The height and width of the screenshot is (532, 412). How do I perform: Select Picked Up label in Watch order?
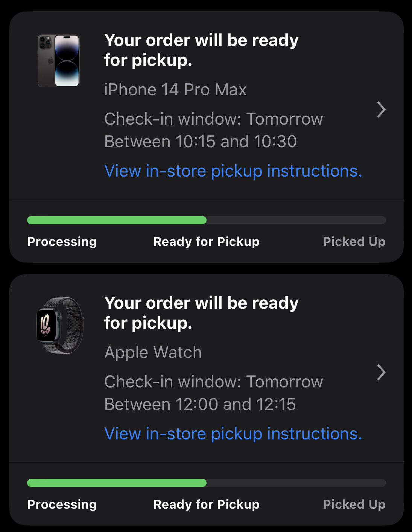(x=354, y=505)
